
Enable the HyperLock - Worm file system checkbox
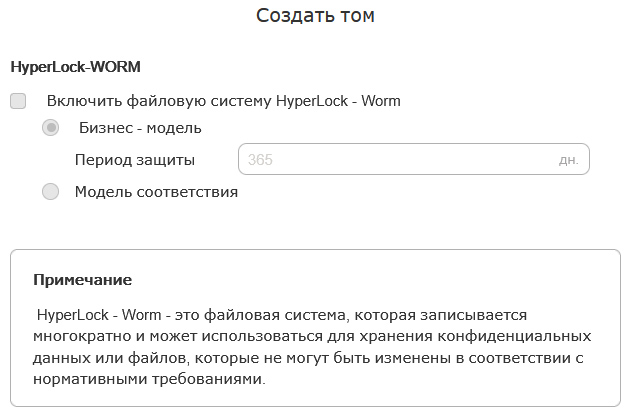18,101
